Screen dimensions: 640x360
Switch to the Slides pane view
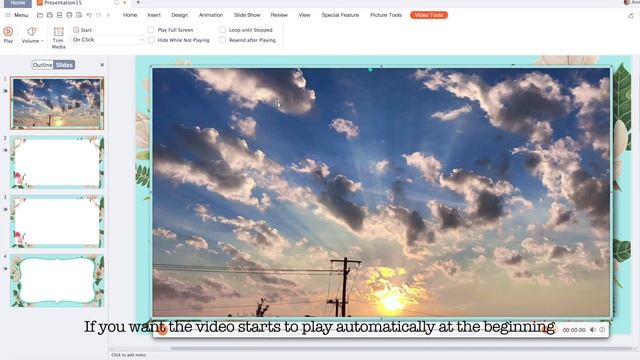[64, 65]
